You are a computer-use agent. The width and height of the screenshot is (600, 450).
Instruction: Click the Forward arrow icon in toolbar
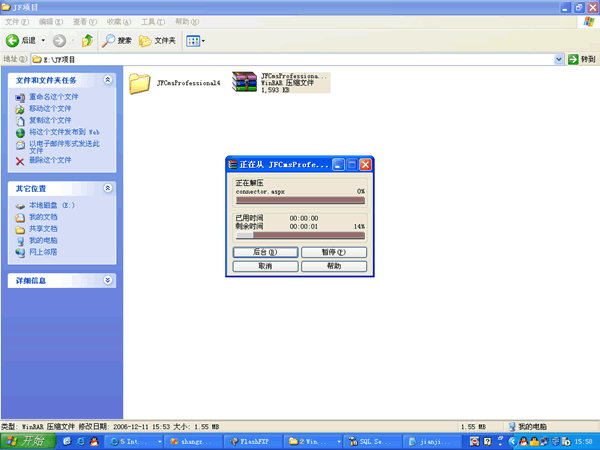59,41
